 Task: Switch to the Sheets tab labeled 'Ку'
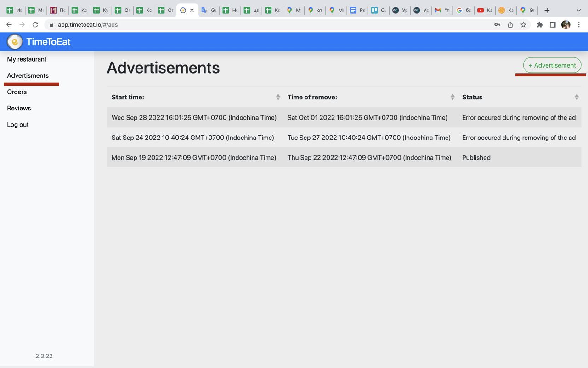click(101, 10)
